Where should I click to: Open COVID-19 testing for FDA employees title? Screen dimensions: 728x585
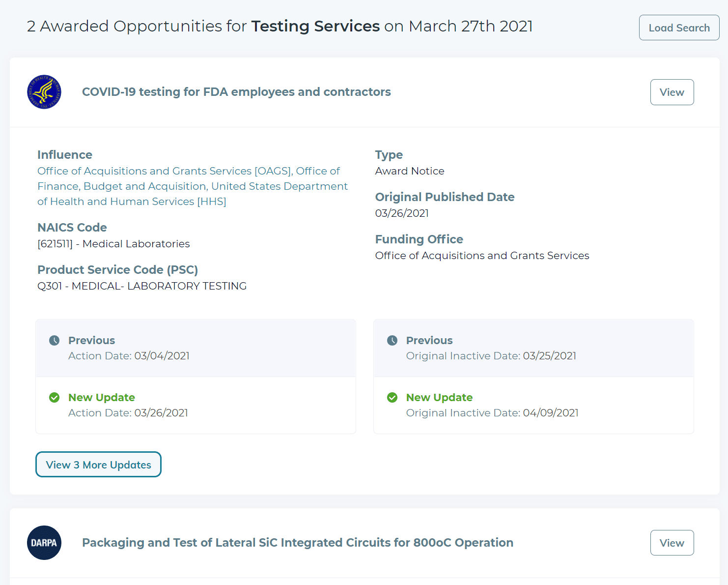[236, 92]
